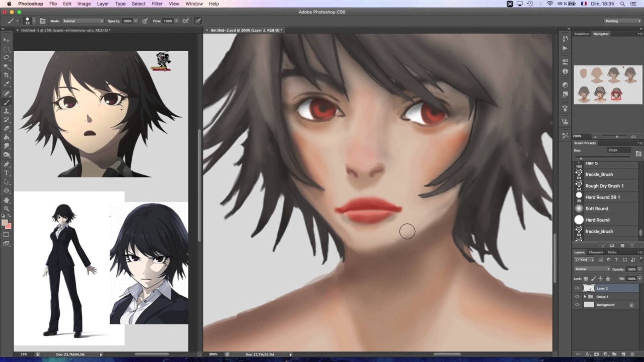Screen dimensions: 644x362
Task: Click the foreground color swatch
Action: (5, 223)
